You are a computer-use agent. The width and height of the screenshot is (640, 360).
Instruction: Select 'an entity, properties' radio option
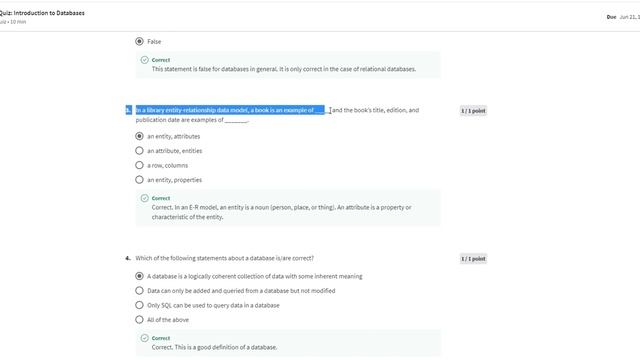tap(139, 180)
